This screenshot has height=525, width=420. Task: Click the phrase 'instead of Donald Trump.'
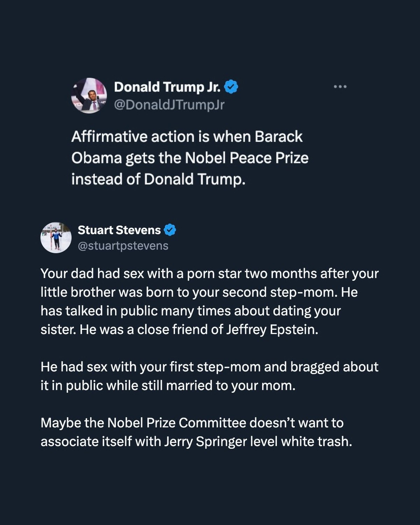point(159,179)
